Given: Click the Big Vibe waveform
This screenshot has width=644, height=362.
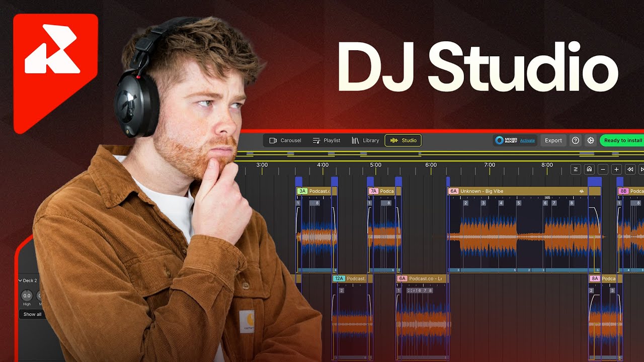Looking at the screenshot, I should tap(524, 237).
